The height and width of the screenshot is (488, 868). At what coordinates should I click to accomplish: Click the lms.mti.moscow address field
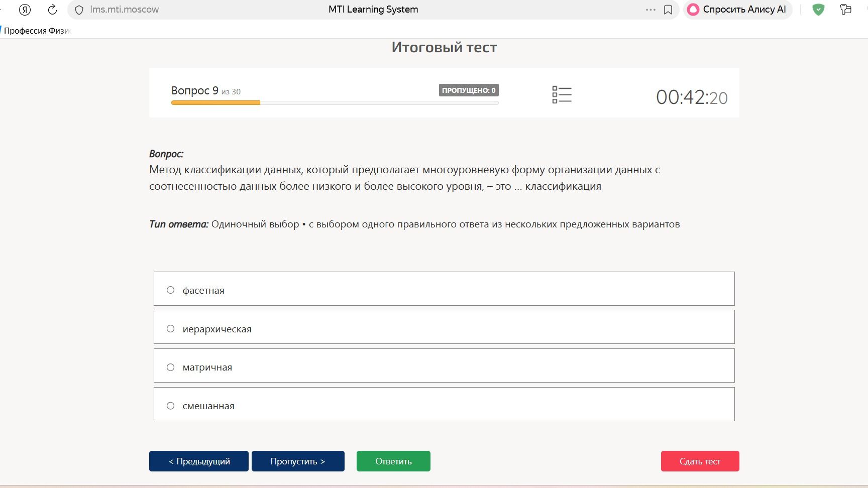[x=125, y=10]
